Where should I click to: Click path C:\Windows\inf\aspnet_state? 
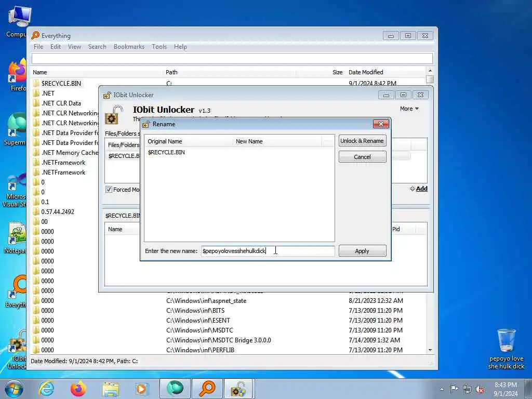click(206, 301)
